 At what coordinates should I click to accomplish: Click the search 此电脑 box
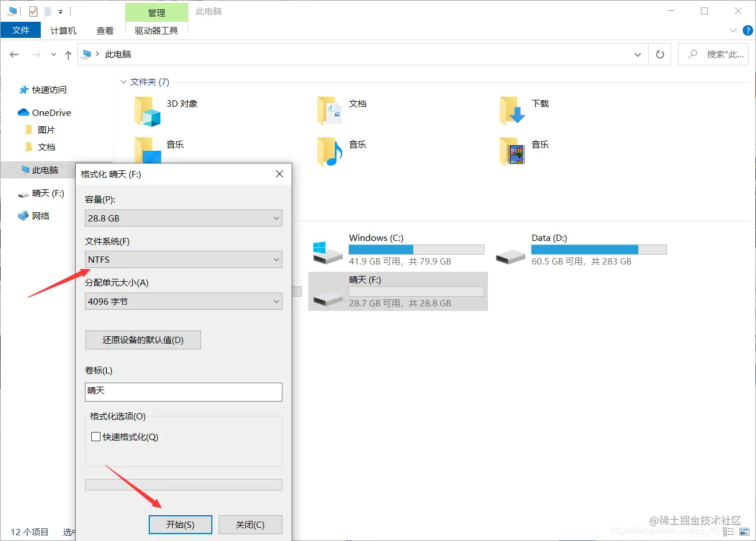point(713,55)
